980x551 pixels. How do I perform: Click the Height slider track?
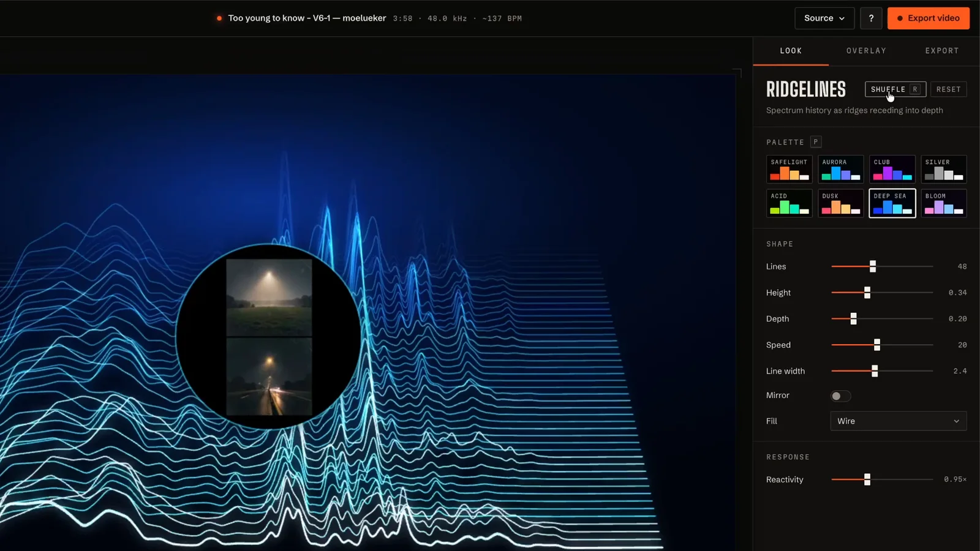[882, 293]
